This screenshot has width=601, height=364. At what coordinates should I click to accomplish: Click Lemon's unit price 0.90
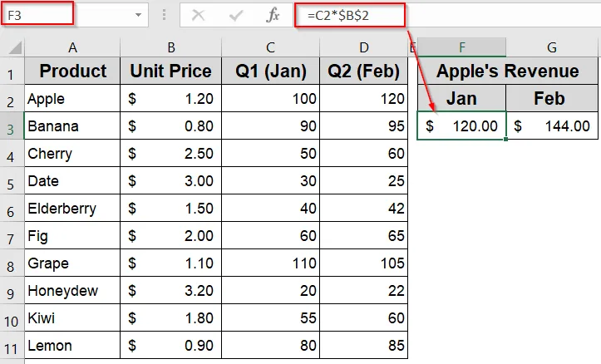[171, 345]
